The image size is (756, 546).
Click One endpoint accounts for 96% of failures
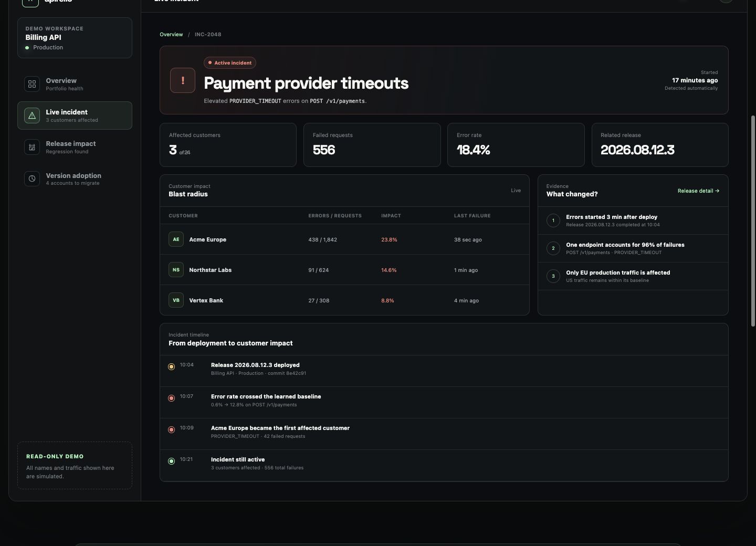(x=625, y=245)
